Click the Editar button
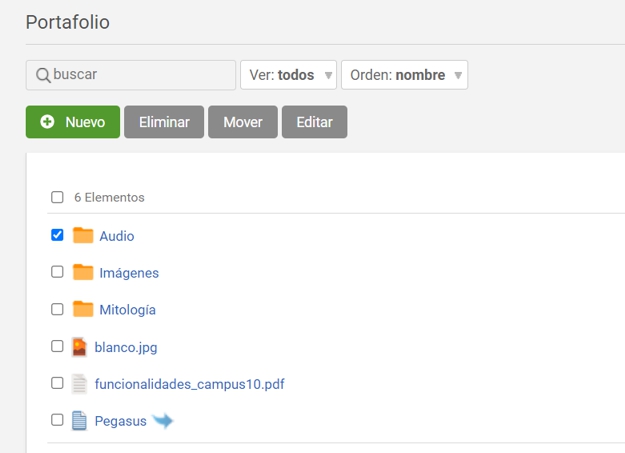Screen dimensions: 625x453 (x=314, y=122)
